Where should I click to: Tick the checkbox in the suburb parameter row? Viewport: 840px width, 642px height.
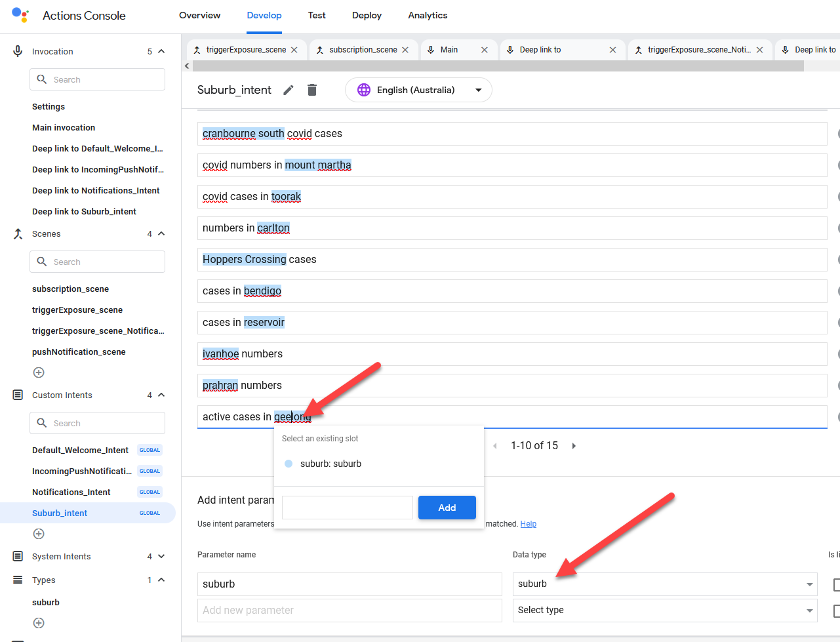pos(836,584)
